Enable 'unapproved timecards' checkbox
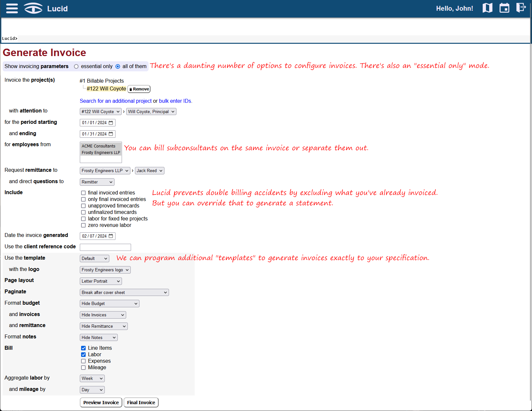This screenshot has width=532, height=411. pos(83,206)
